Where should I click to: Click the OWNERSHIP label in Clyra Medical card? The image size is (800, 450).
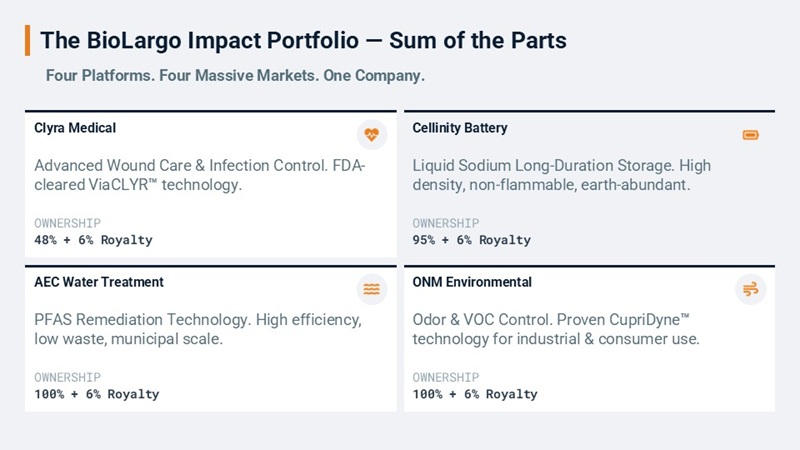tap(67, 223)
